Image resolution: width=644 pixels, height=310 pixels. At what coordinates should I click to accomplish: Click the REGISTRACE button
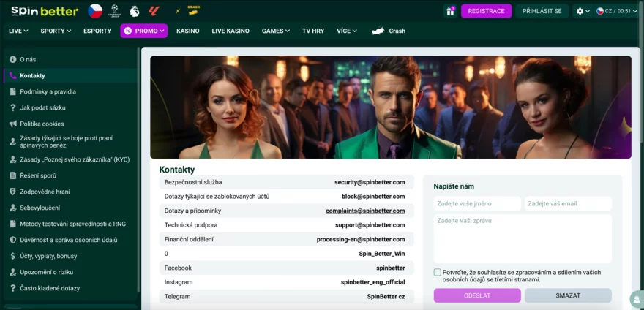486,11
